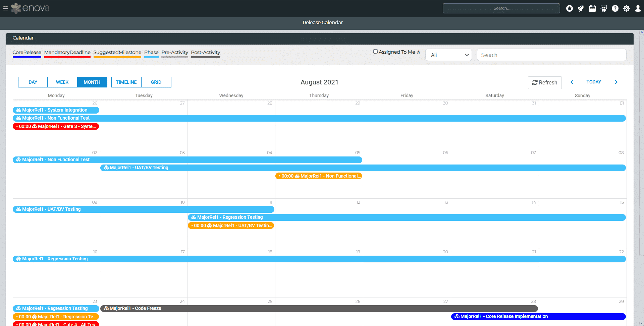Viewport: 644px width, 326px height.
Task: Toggle the Phase legend filter
Action: pos(151,53)
